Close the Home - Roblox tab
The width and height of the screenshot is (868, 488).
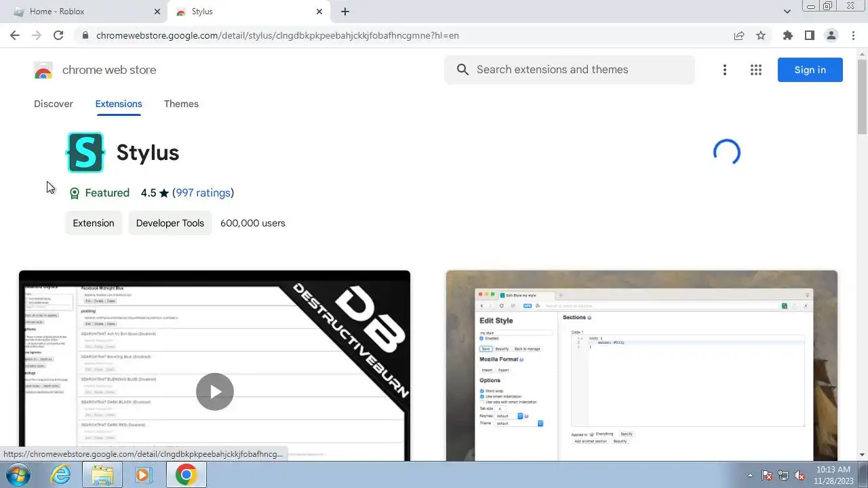[x=157, y=12]
